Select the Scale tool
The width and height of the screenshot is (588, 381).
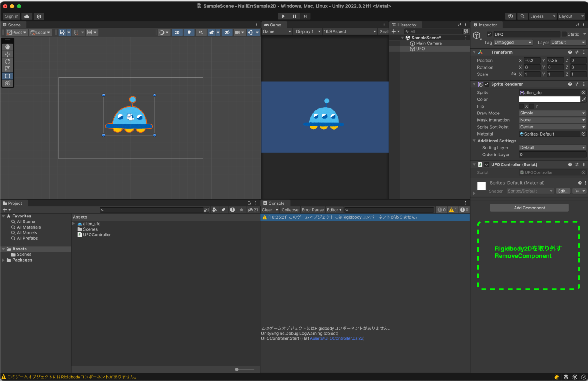click(8, 69)
